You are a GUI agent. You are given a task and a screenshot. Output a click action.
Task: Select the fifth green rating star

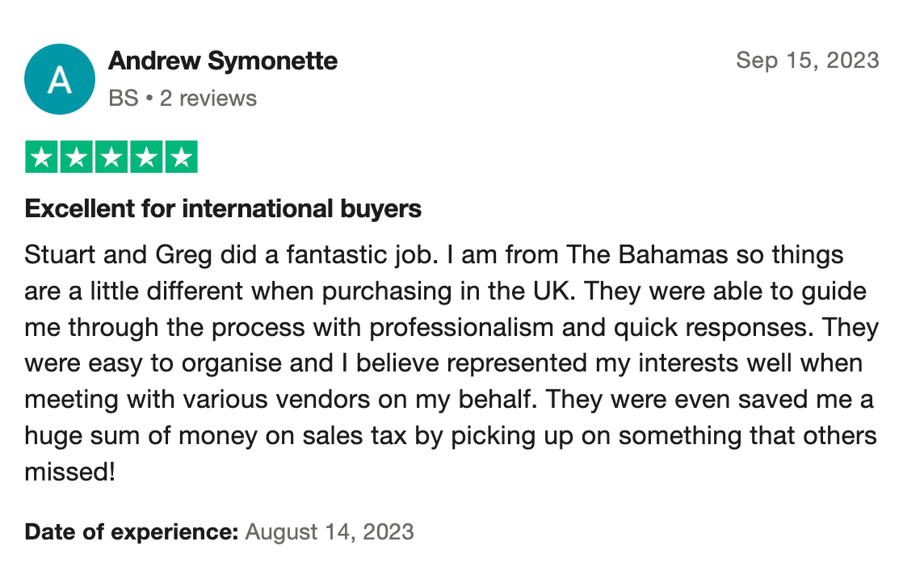point(181,157)
